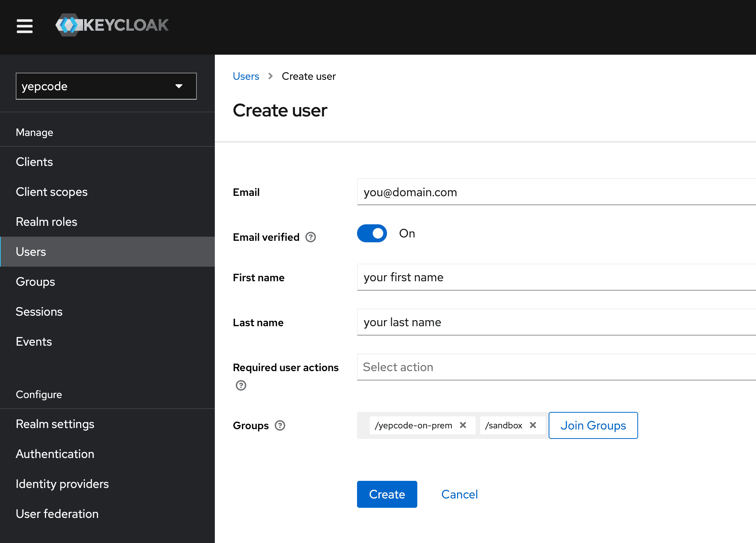Open Realm settings page
756x543 pixels.
point(55,424)
